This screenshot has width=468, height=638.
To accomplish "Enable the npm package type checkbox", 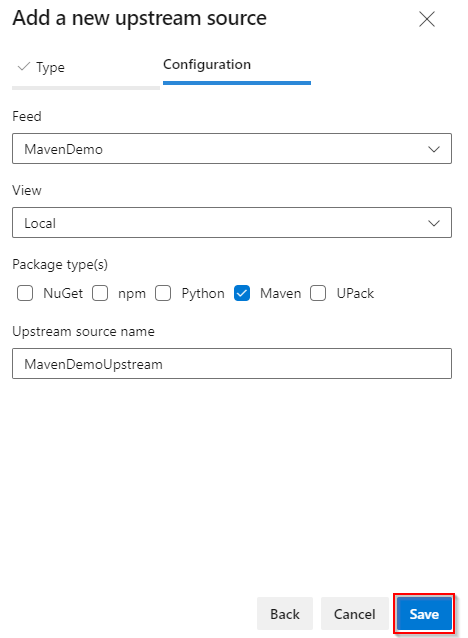I will pos(100,293).
